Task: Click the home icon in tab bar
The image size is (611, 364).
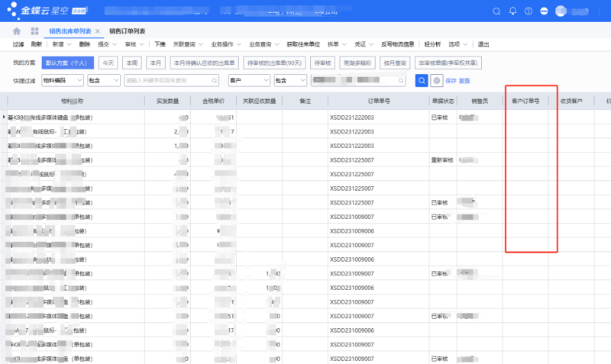Action: pyautogui.click(x=17, y=31)
